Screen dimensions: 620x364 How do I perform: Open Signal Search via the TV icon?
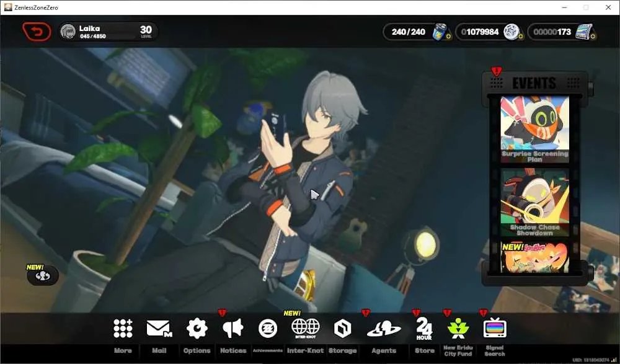point(495,327)
